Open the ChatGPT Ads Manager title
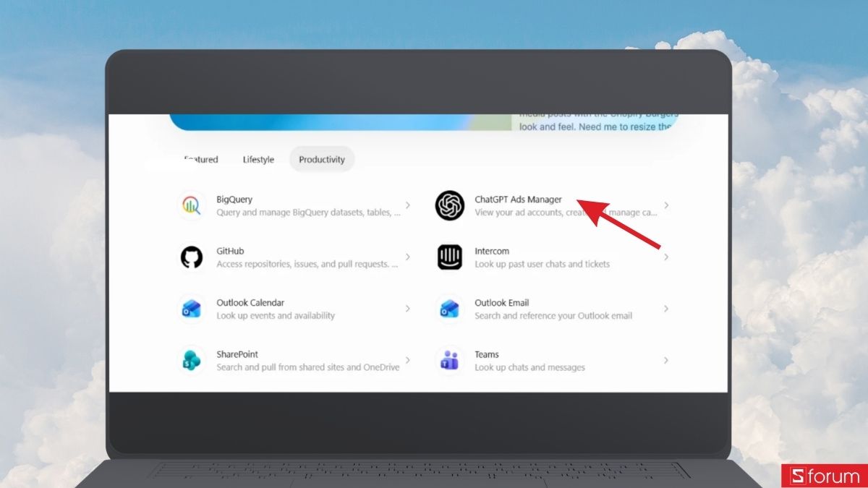Screen dimensions: 868x488 (x=518, y=200)
